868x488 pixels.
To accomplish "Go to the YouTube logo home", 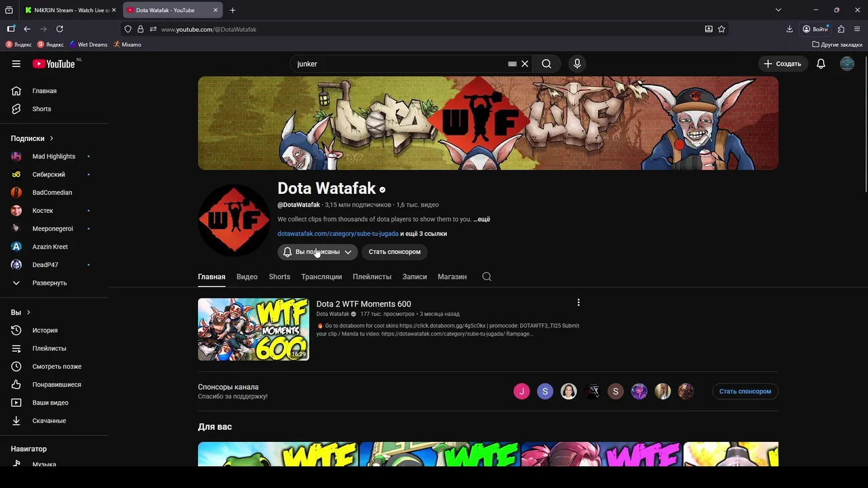I will 54,64.
